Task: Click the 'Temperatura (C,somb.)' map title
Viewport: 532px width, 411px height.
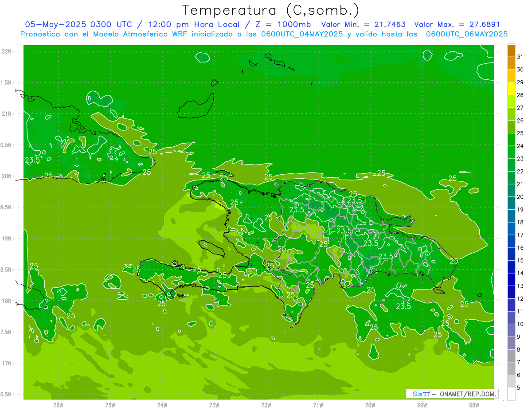Action: [271, 10]
